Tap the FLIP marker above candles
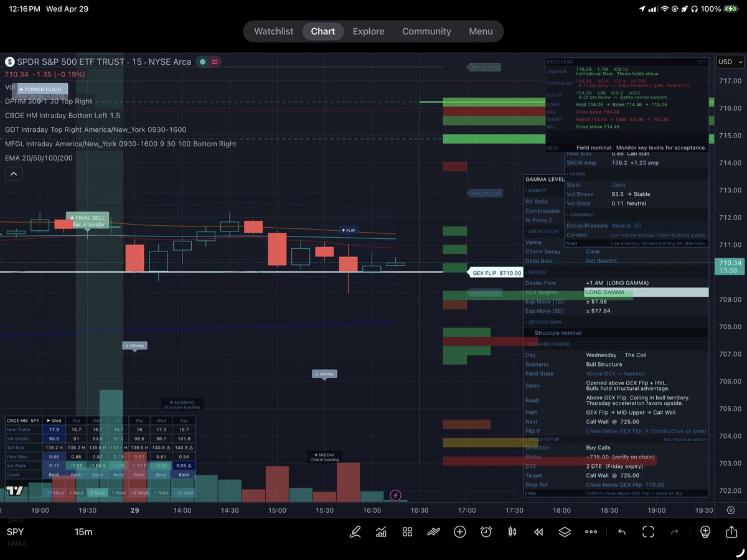 tap(348, 230)
